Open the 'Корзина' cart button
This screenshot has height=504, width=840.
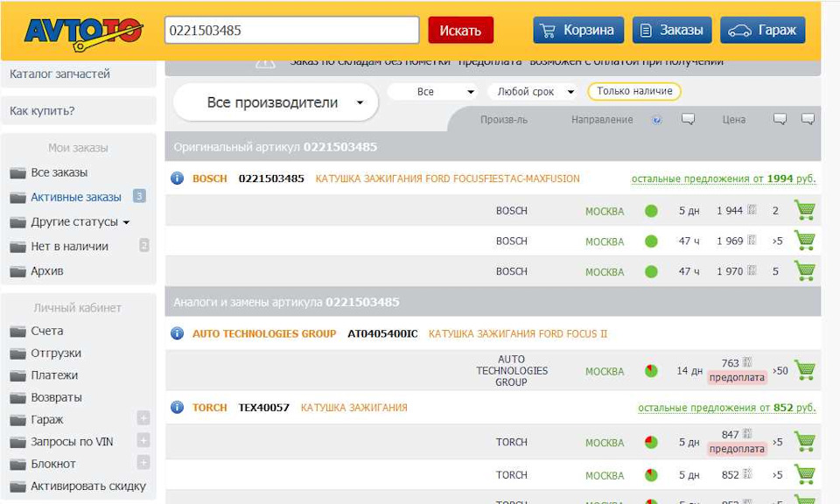pyautogui.click(x=577, y=31)
